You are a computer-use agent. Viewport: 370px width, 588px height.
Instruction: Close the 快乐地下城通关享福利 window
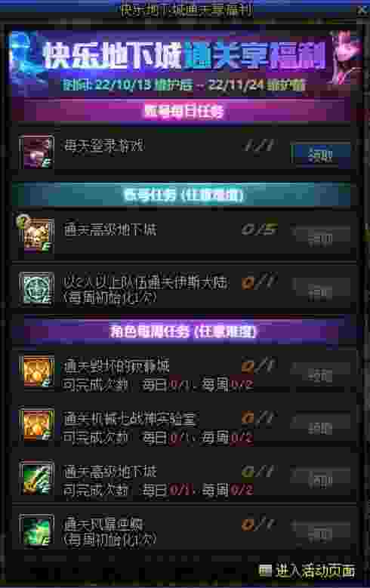pyautogui.click(x=362, y=10)
